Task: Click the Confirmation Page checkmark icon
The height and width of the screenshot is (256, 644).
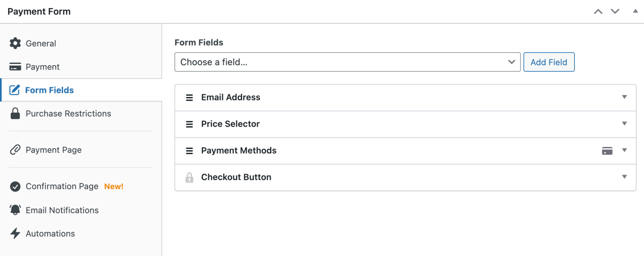Action: coord(15,186)
